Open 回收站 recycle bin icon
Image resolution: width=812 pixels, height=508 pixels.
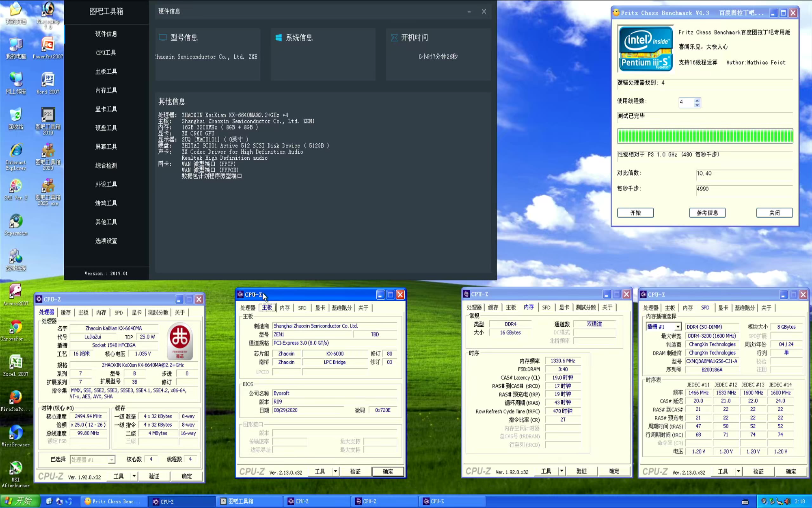[x=16, y=119]
